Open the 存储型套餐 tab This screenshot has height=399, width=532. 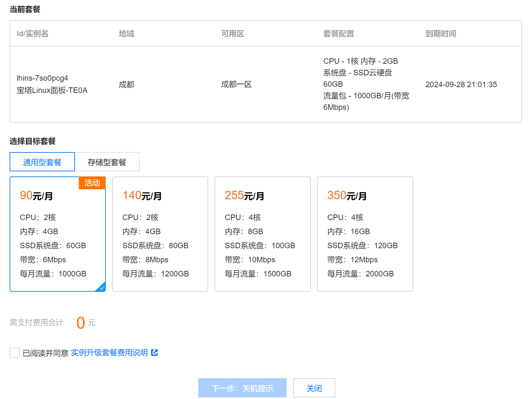[107, 162]
